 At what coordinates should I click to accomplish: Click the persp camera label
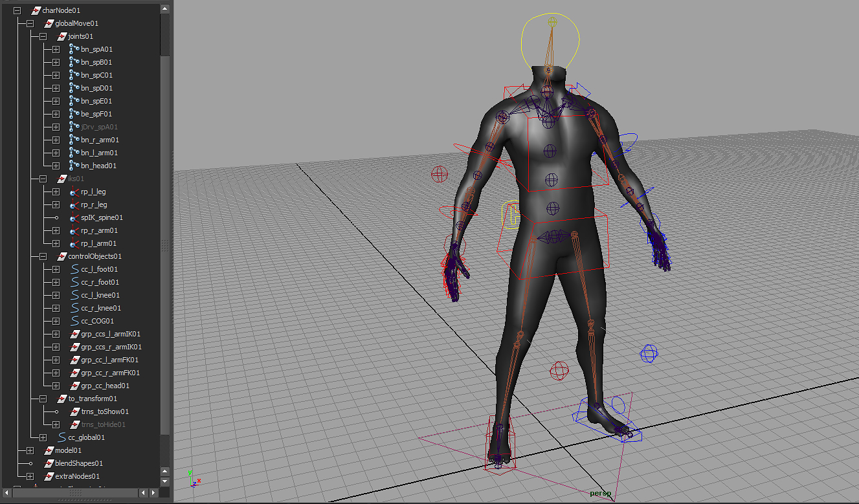(600, 494)
